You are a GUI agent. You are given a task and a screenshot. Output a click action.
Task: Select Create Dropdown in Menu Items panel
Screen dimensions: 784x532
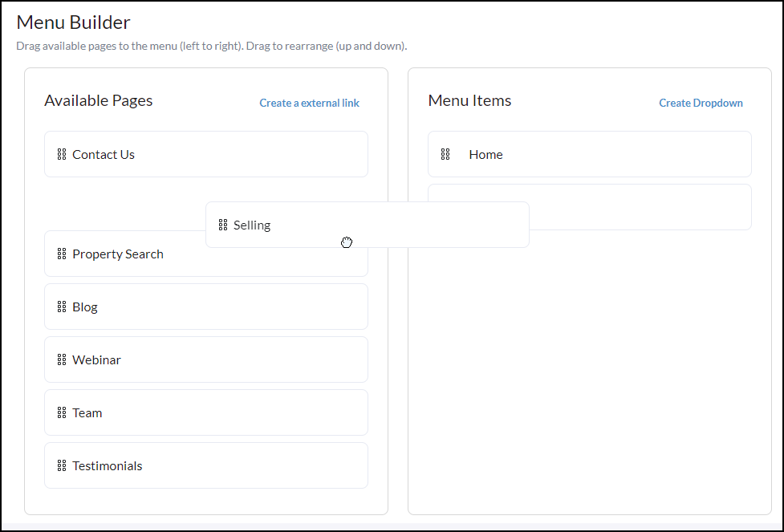(701, 103)
